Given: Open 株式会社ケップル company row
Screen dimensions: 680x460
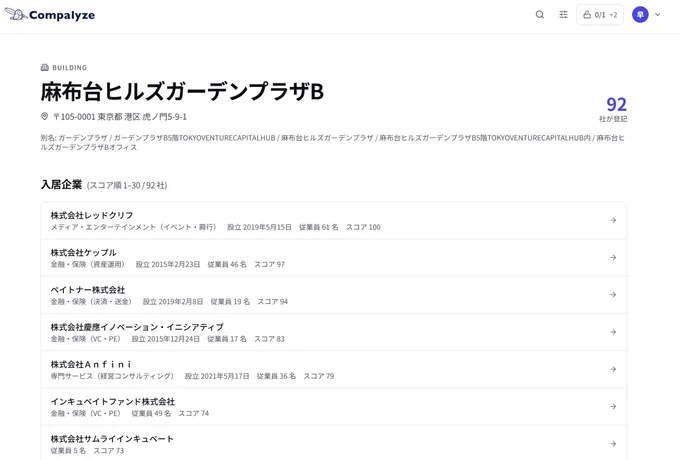Looking at the screenshot, I should click(334, 258).
